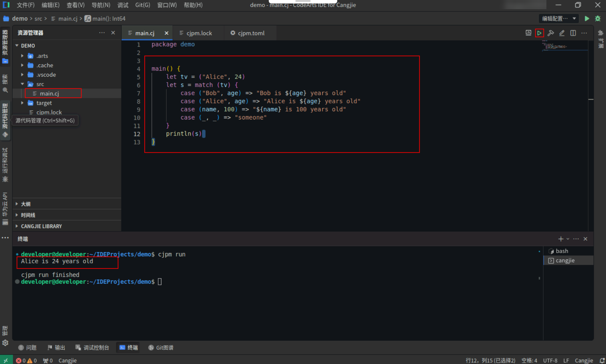Open editor more actions ellipsis
Image resolution: width=606 pixels, height=364 pixels.
pos(584,33)
